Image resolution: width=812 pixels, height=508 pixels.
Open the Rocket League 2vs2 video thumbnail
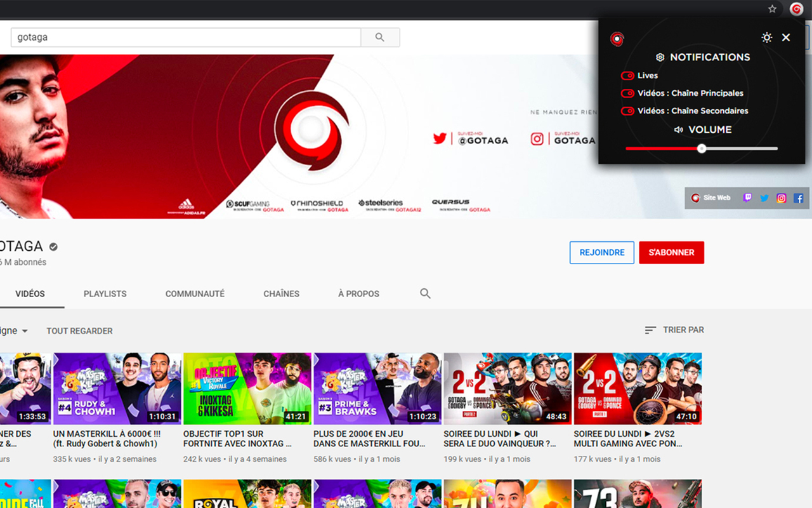(507, 387)
